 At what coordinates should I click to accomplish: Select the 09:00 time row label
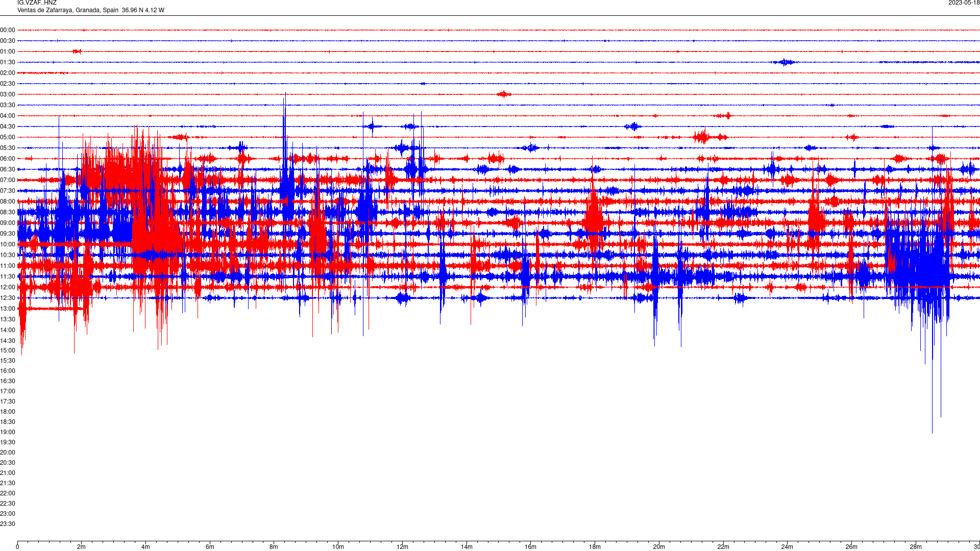pyautogui.click(x=8, y=223)
